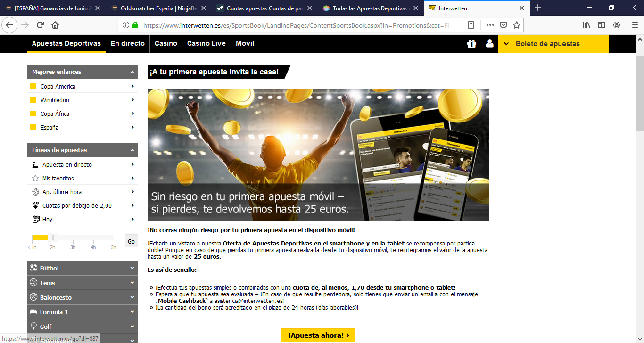The image size is (644, 343).
Task: Expand the Fórmula 1 sport category
Action: (132, 312)
